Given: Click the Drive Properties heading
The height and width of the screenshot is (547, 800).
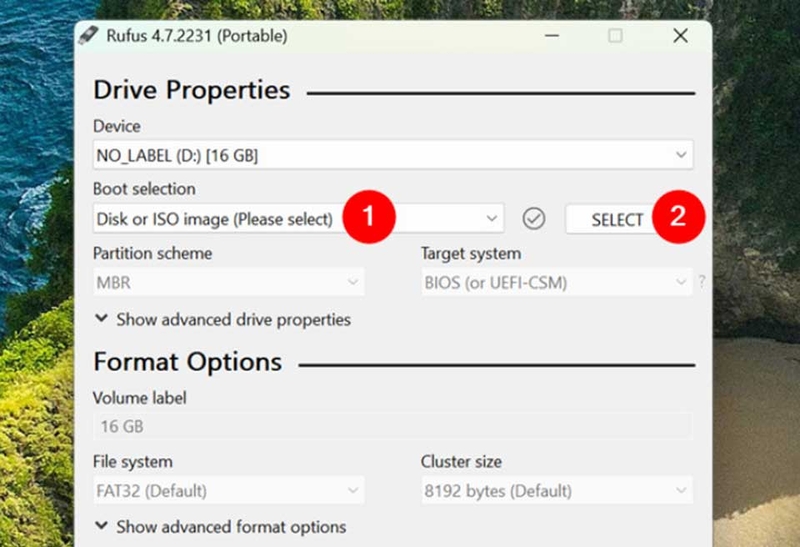Looking at the screenshot, I should click(x=192, y=90).
